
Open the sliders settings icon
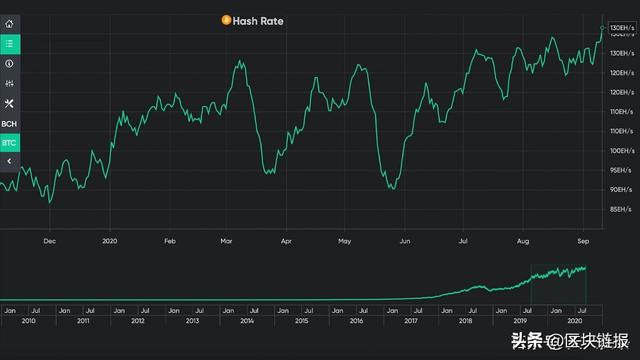(9, 84)
